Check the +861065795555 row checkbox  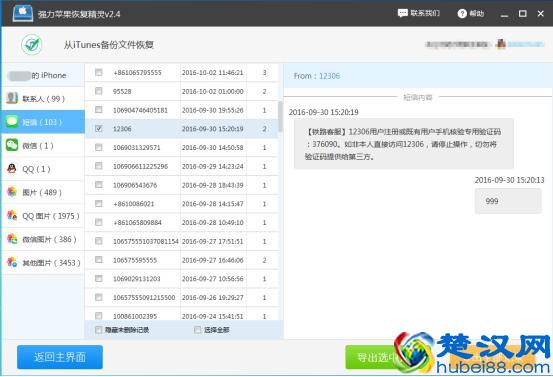99,72
